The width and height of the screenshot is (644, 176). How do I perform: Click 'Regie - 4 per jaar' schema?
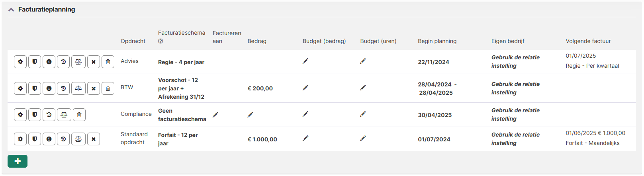point(181,62)
